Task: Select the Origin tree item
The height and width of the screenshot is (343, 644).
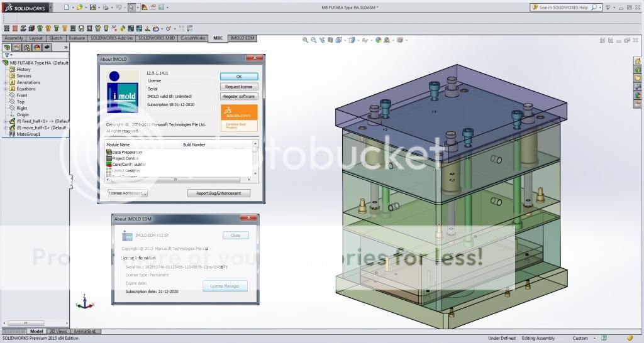Action: click(23, 115)
